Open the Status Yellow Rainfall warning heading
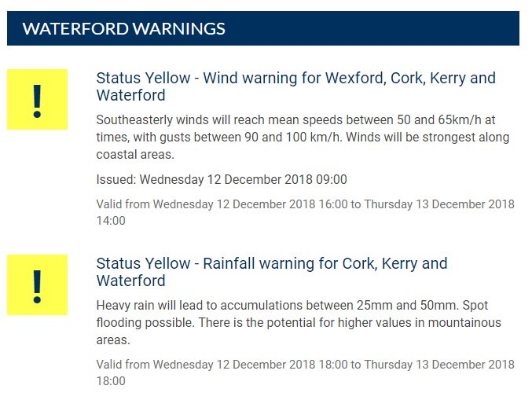 pos(271,272)
